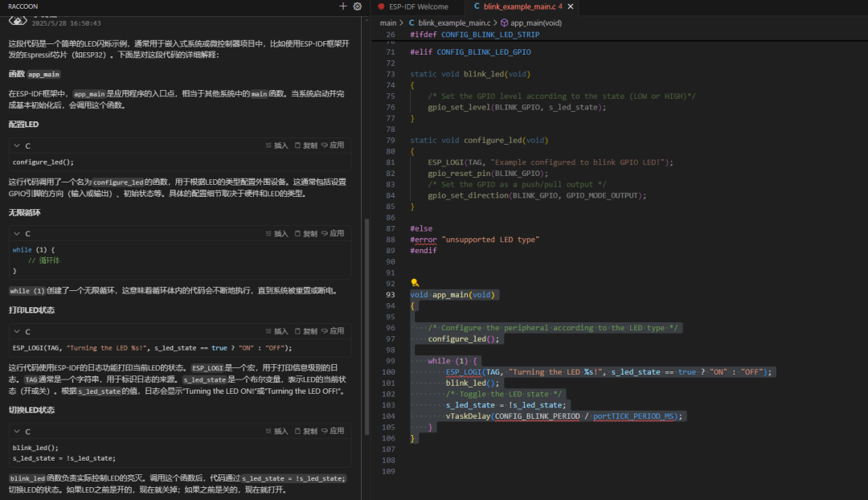Click the '函数 app_main' heading
Screen dimensions: 868x500
[x=34, y=74]
